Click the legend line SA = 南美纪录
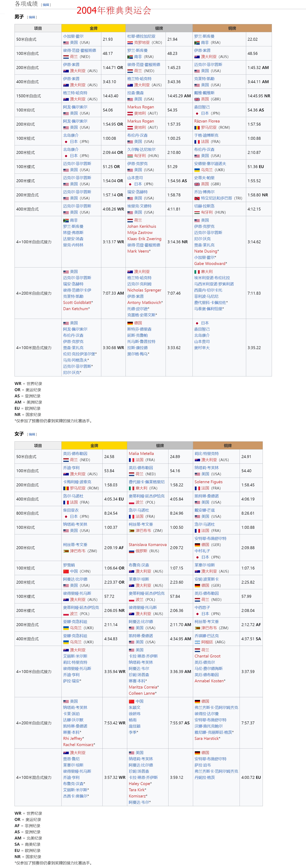 coord(28,844)
